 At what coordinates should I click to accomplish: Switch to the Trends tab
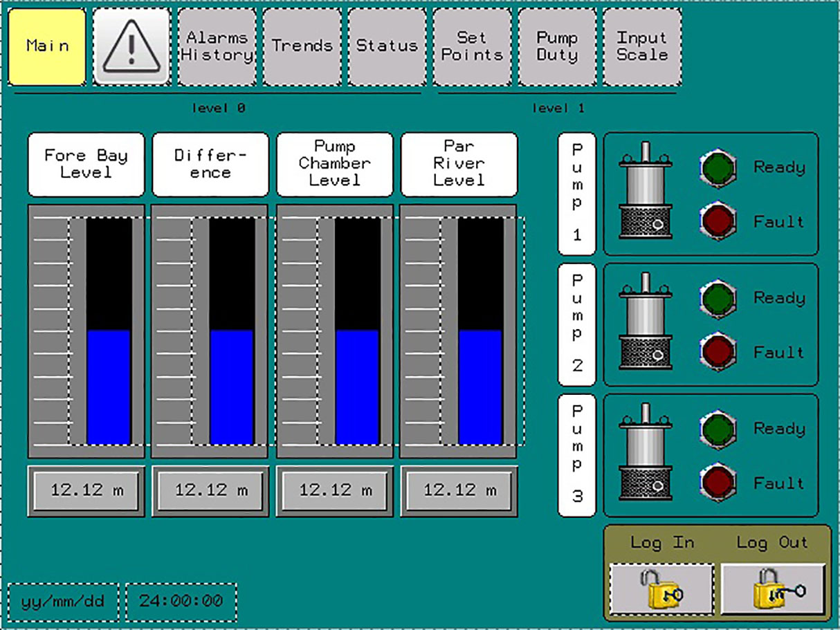click(301, 46)
